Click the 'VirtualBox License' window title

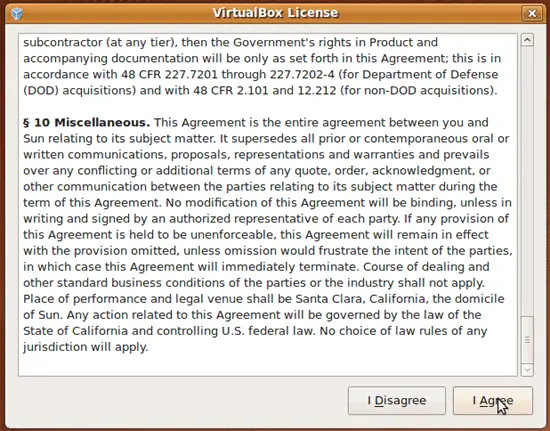pyautogui.click(x=275, y=13)
